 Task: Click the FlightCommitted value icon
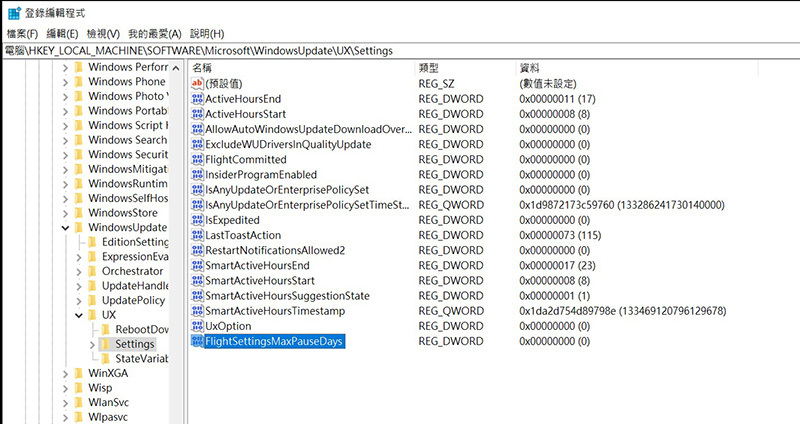click(x=197, y=159)
